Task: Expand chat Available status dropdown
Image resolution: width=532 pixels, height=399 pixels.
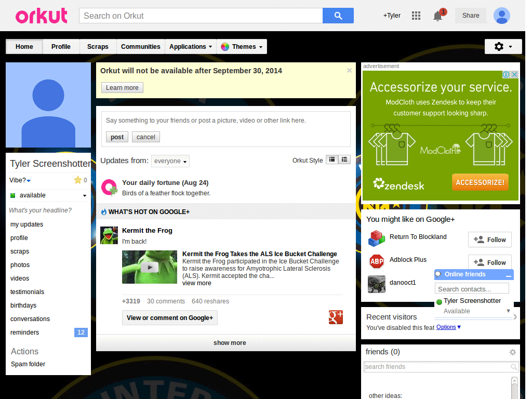Action: [508, 311]
